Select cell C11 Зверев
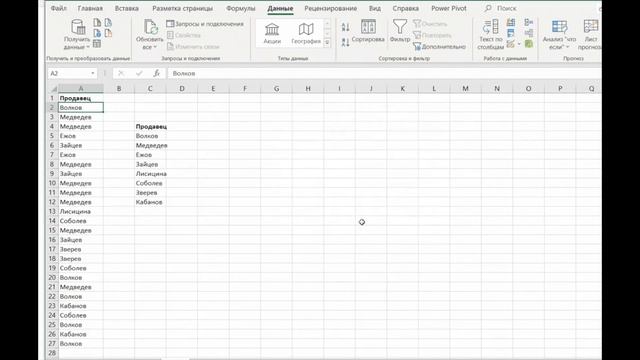The height and width of the screenshot is (360, 640). pyautogui.click(x=150, y=193)
